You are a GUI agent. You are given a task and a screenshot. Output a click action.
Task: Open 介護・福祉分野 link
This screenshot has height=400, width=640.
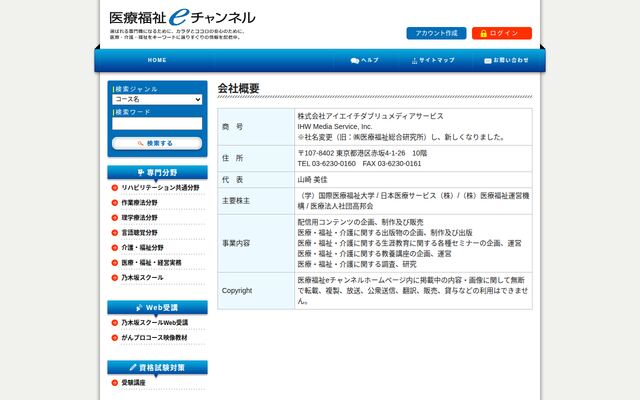142,248
